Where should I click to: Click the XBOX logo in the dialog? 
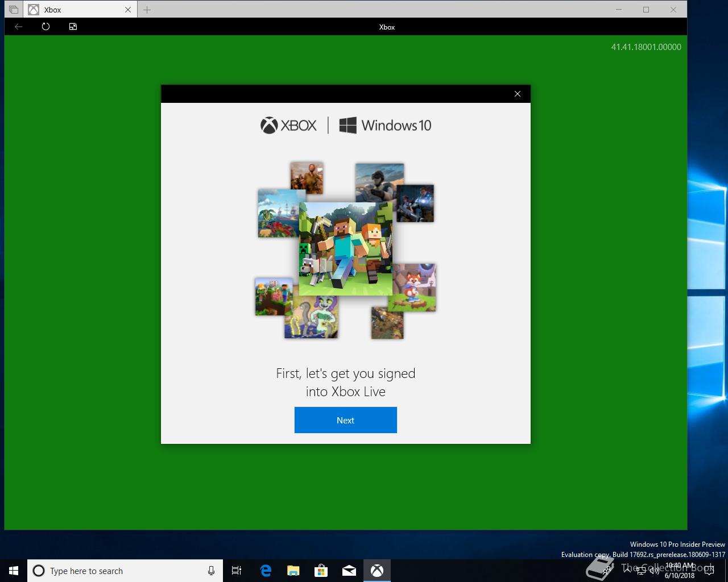288,125
